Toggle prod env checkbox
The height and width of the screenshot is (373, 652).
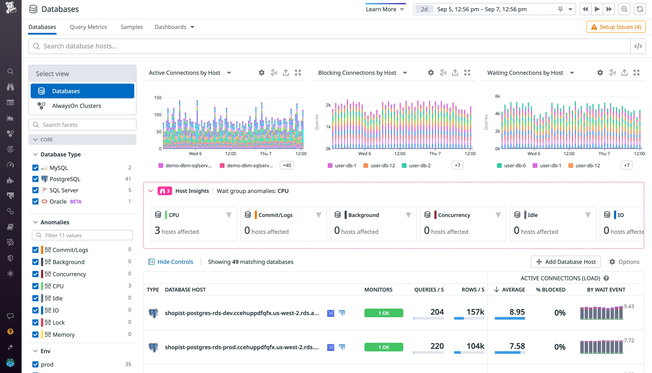click(35, 364)
